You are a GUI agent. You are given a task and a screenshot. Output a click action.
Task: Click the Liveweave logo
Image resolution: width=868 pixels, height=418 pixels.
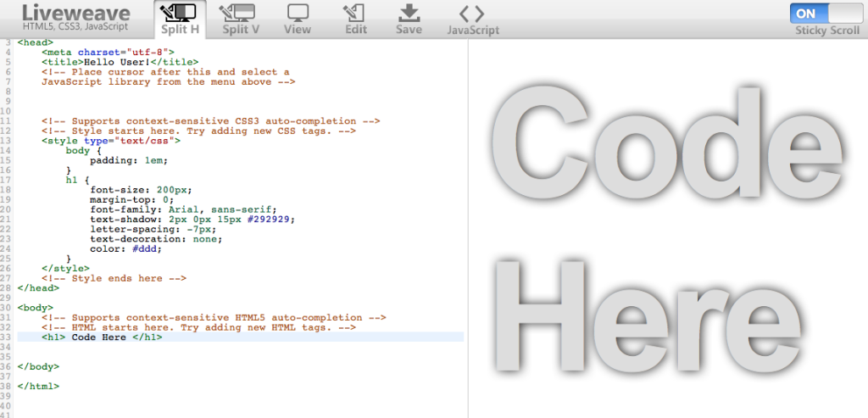(x=76, y=13)
